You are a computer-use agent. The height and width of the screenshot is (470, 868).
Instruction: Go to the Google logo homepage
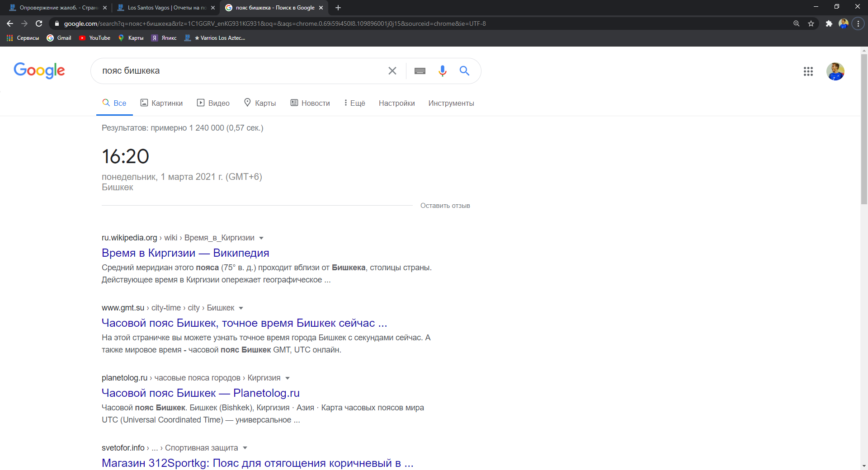(39, 70)
